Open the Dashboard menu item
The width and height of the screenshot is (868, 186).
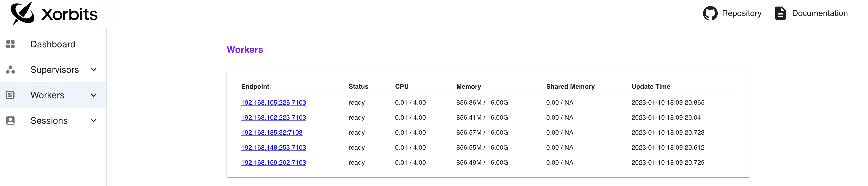[x=52, y=44]
